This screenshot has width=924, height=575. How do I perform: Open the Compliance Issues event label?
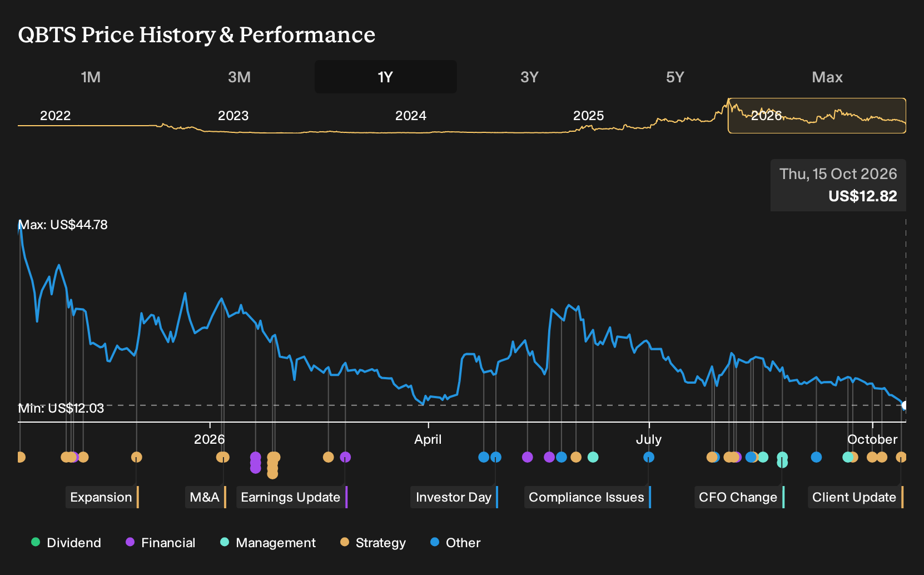coord(587,497)
